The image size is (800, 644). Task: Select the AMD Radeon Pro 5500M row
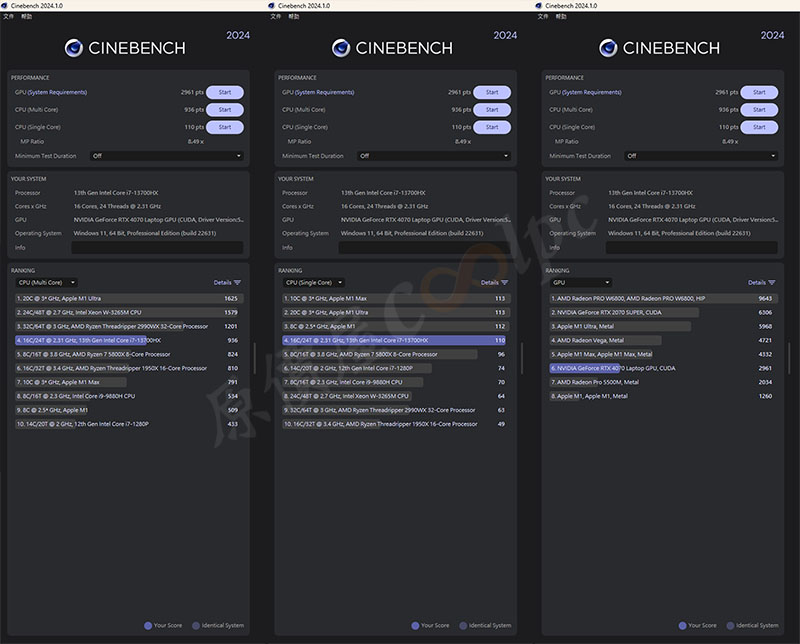664,382
